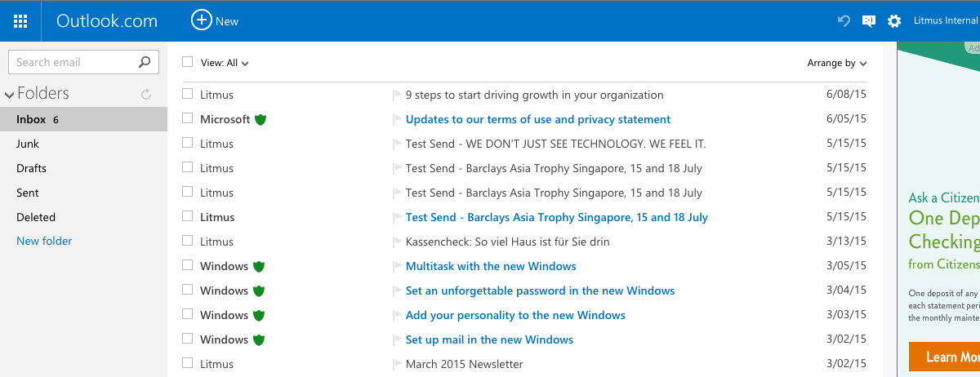Viewport: 980px width, 377px height.
Task: Click the shield icon on Add your personality email
Action: pos(259,315)
